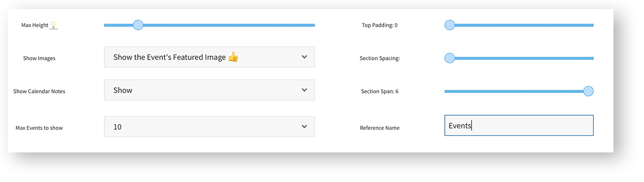The width and height of the screenshot is (644, 182).
Task: Click the "Top Padding: 0" label
Action: tap(380, 25)
